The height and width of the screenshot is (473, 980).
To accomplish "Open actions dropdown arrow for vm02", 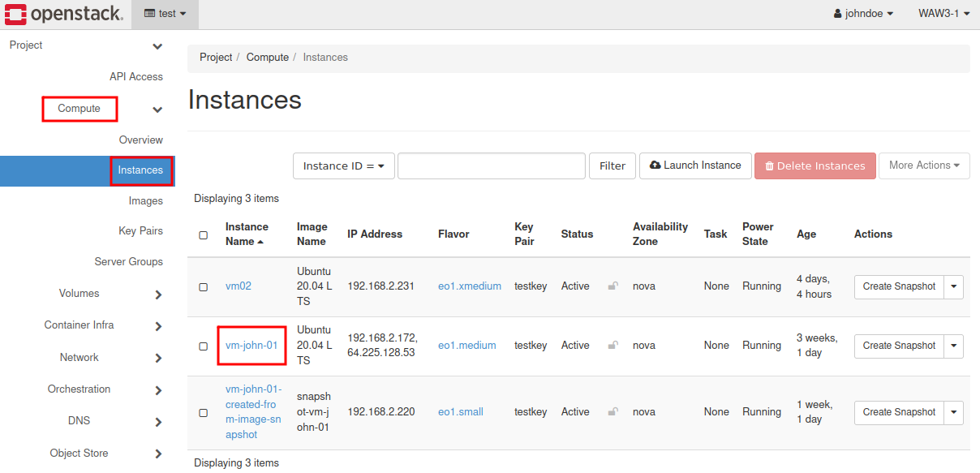I will [953, 286].
